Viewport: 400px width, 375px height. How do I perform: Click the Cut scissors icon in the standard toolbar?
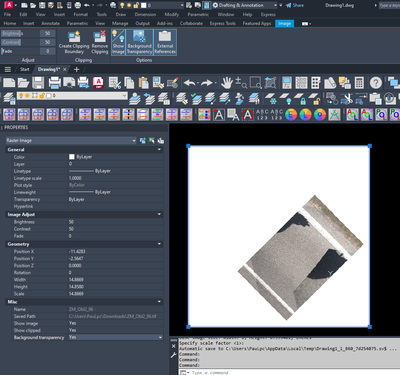click(114, 83)
